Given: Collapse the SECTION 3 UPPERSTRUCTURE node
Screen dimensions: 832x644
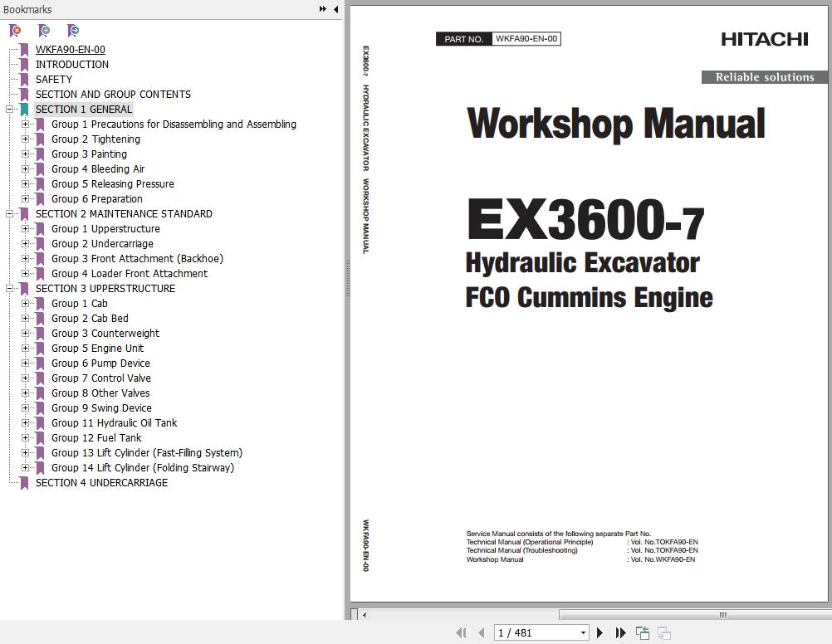Looking at the screenshot, I should [x=9, y=289].
